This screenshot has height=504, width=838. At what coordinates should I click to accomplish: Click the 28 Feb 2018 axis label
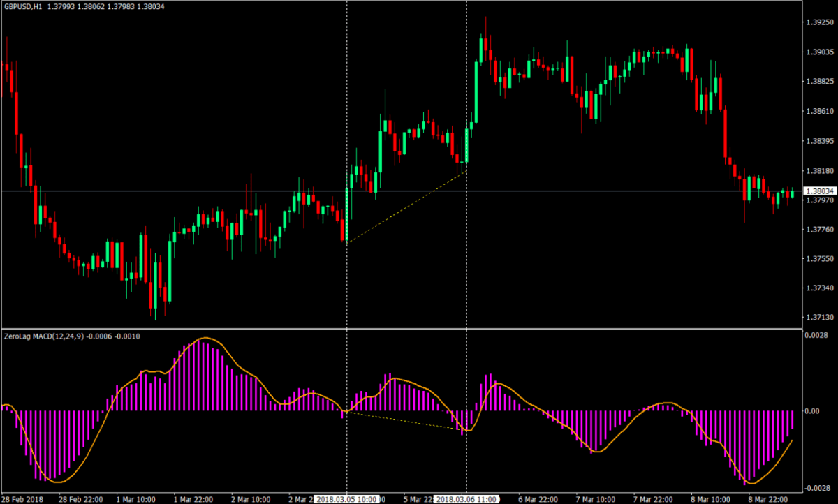tap(21, 499)
